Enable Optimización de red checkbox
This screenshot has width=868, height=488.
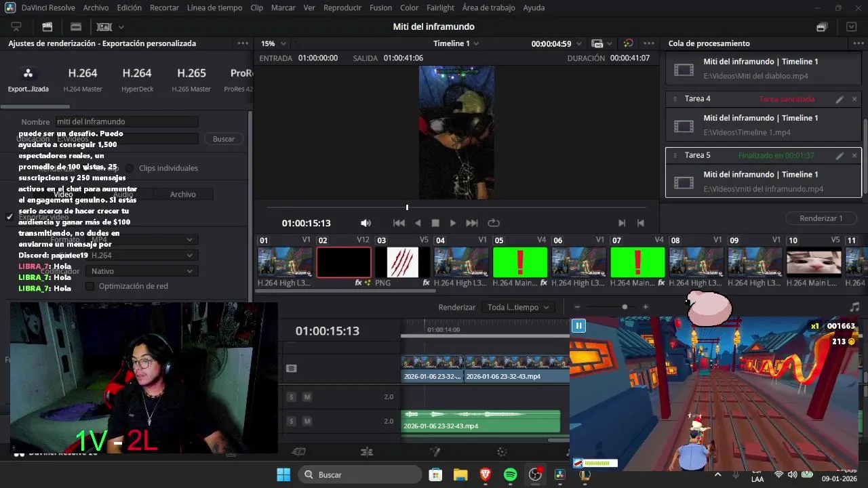click(x=90, y=286)
